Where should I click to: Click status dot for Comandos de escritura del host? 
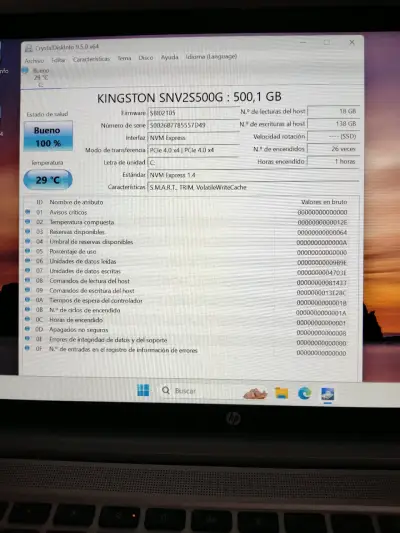point(28,290)
